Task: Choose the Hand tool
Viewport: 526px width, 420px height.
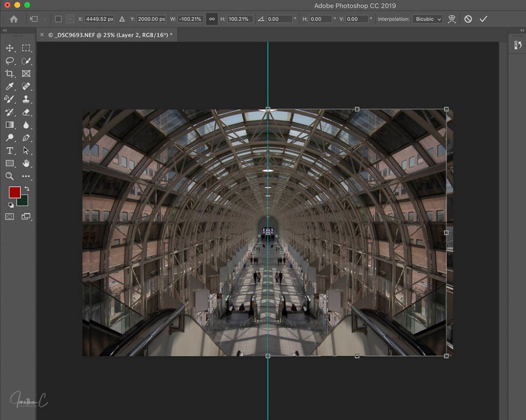Action: (x=26, y=163)
